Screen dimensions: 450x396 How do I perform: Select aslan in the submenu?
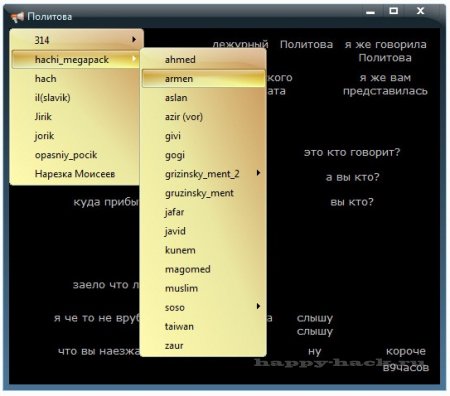click(x=203, y=98)
